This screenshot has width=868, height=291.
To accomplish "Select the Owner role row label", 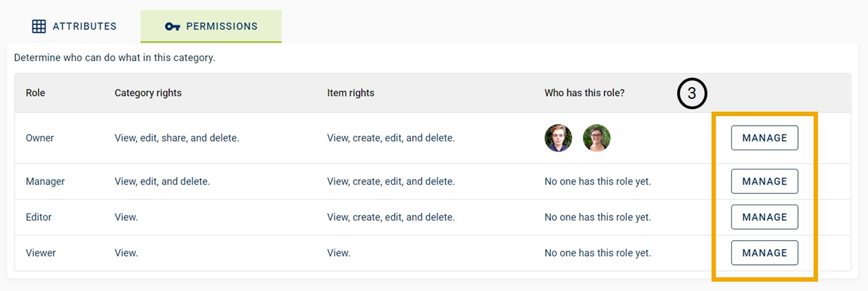I will (40, 138).
